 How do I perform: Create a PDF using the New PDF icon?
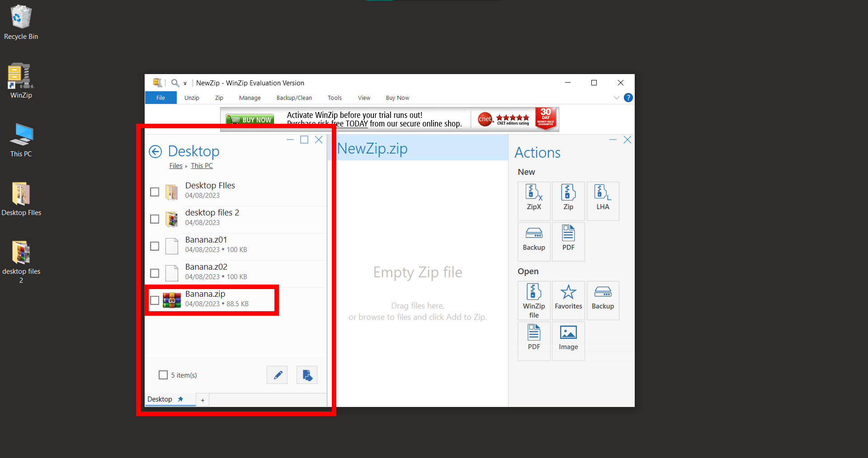coord(568,242)
